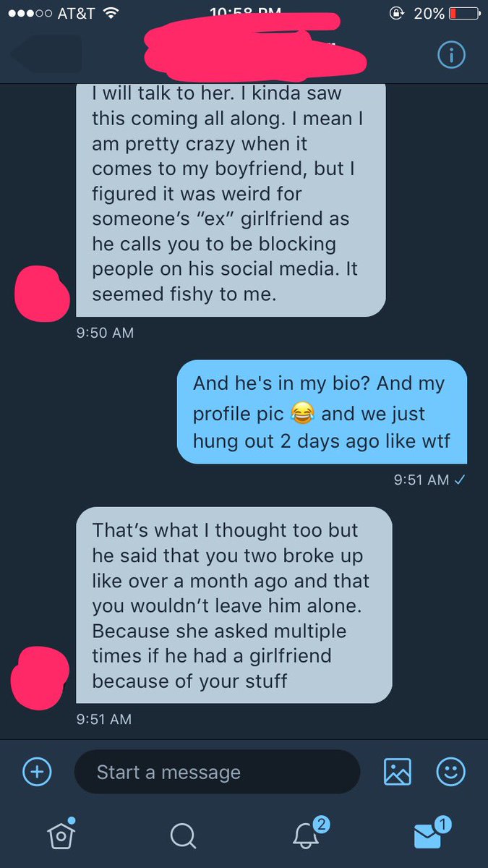This screenshot has width=488, height=868.
Task: Open conversation info with the i icon
Action: point(452,56)
